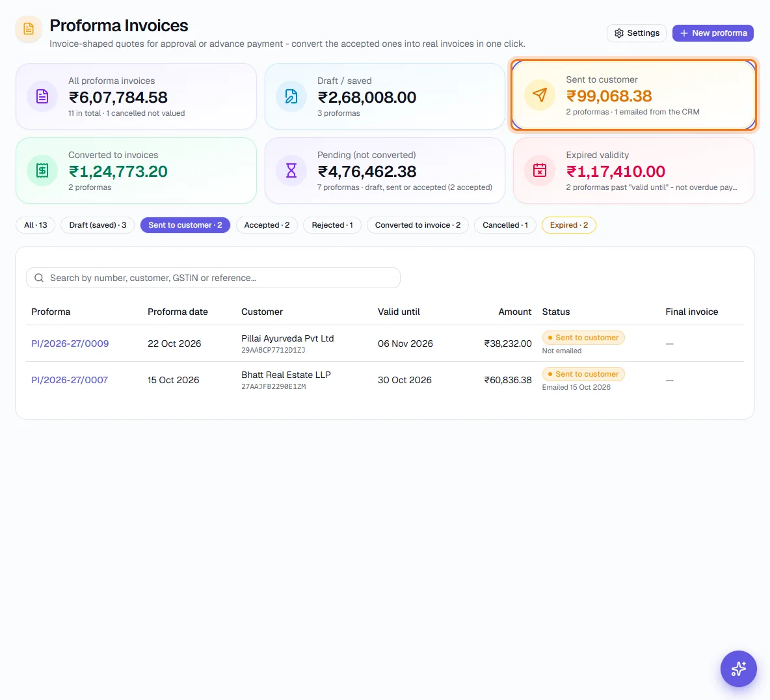Select the Sent to customer ₹99,068.38 card
Viewport: 770px width, 700px height.
click(x=633, y=95)
